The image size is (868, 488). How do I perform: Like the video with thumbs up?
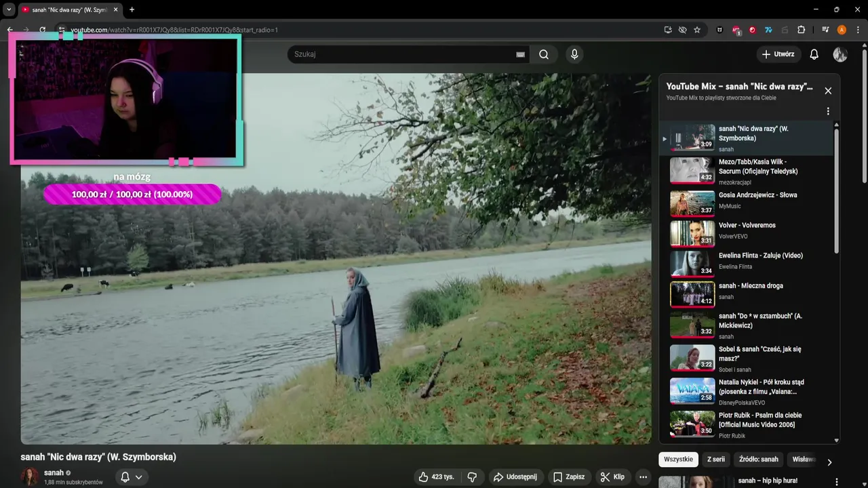(x=436, y=476)
